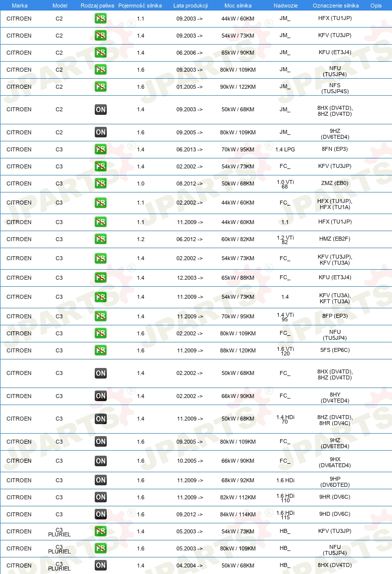Click diesel ON icon for C3 9HD row
Image resolution: width=392 pixels, height=574 pixels.
100,514
